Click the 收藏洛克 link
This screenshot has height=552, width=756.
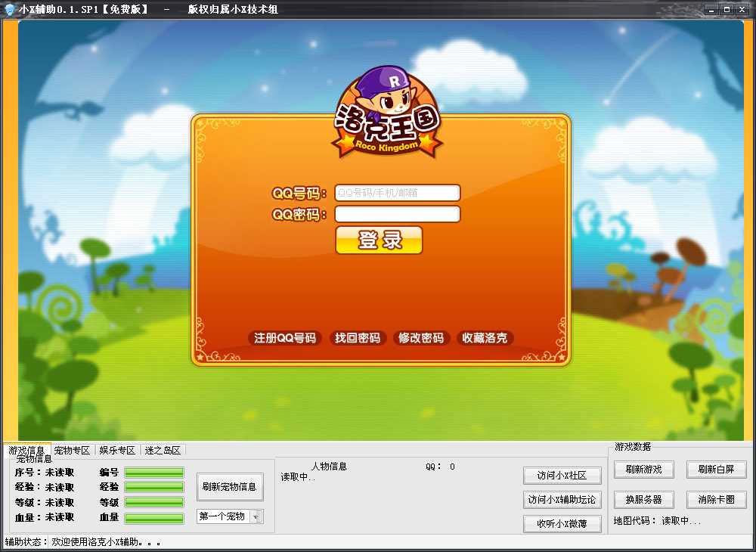485,338
